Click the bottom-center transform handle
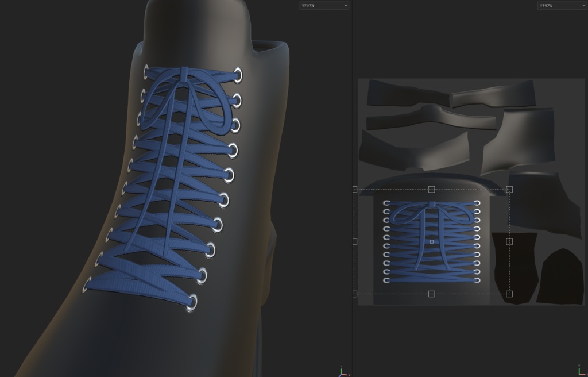The width and height of the screenshot is (588, 377). pyautogui.click(x=432, y=294)
